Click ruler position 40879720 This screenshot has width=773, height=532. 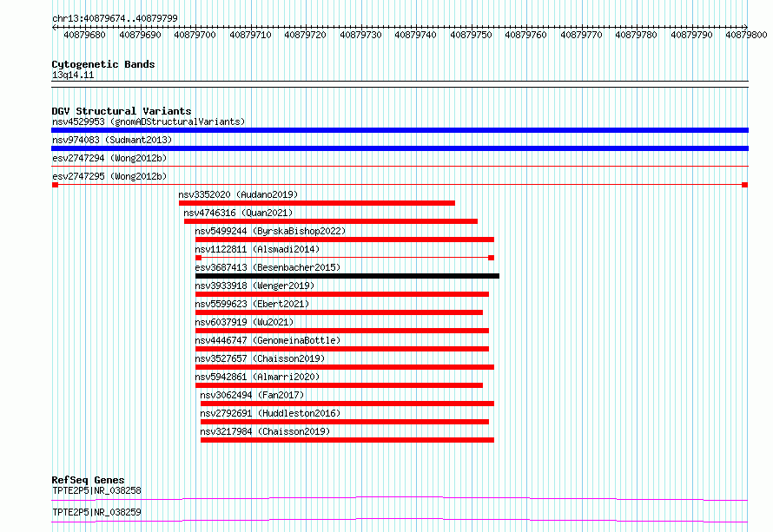click(x=306, y=35)
